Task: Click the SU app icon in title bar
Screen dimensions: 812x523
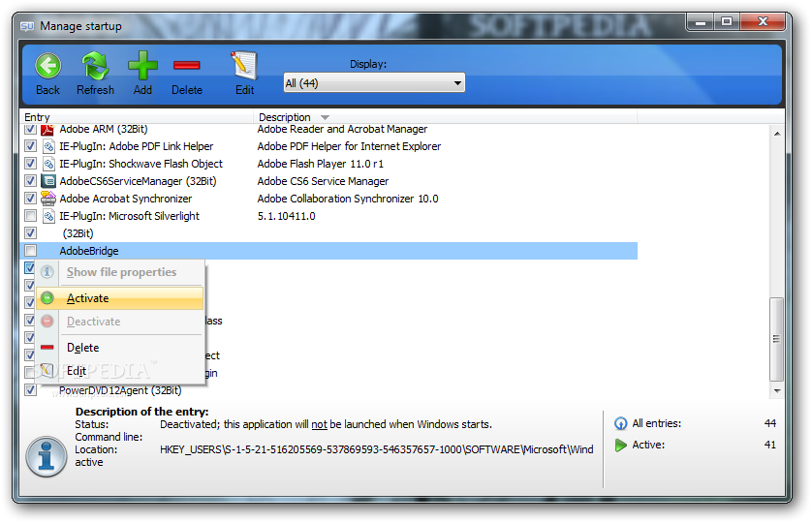Action: click(x=27, y=26)
